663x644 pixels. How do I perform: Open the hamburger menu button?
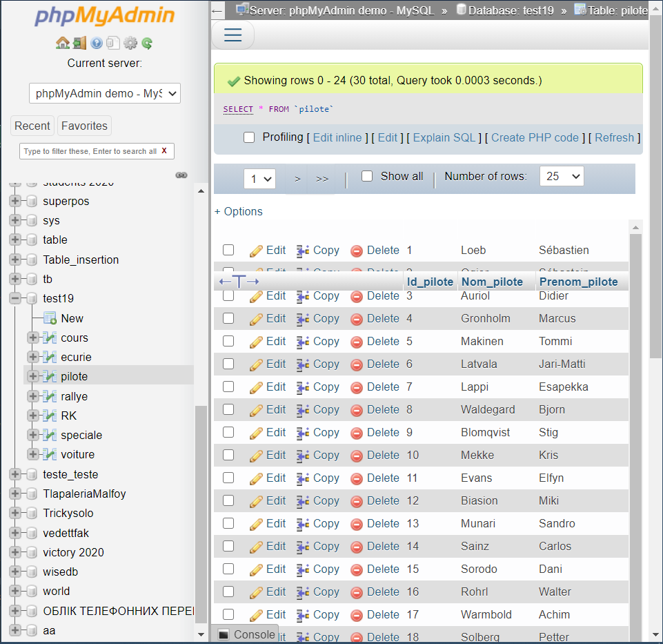coord(232,35)
